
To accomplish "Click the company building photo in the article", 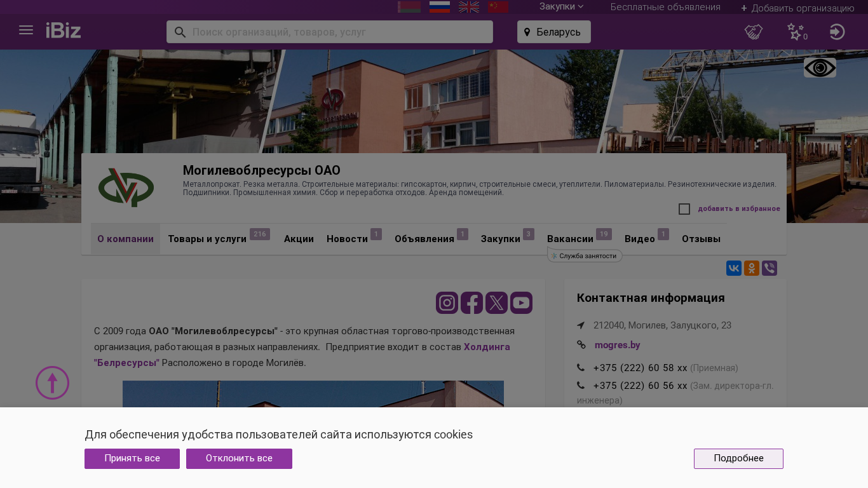I will click(313, 394).
